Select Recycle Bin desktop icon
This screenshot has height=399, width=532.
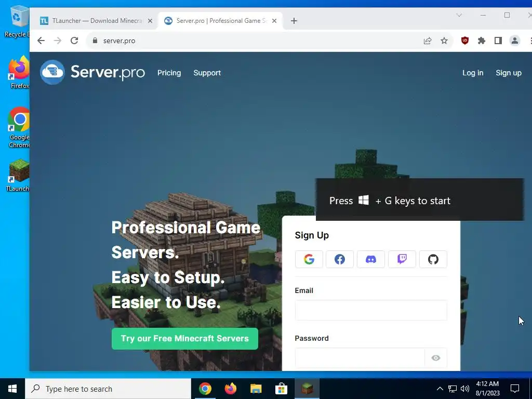tap(17, 21)
